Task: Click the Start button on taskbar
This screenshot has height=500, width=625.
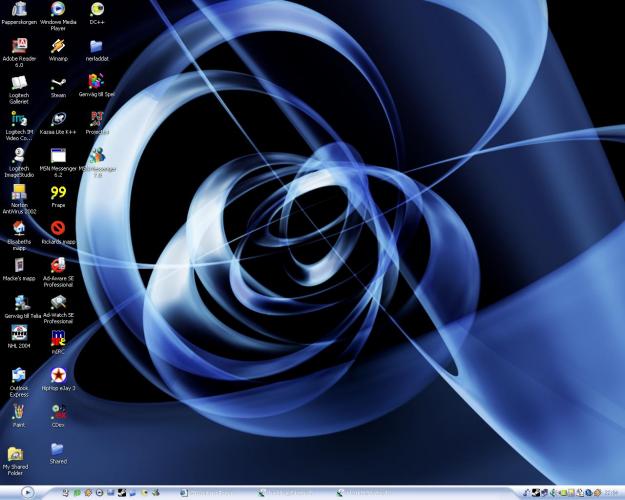Action: [28, 492]
